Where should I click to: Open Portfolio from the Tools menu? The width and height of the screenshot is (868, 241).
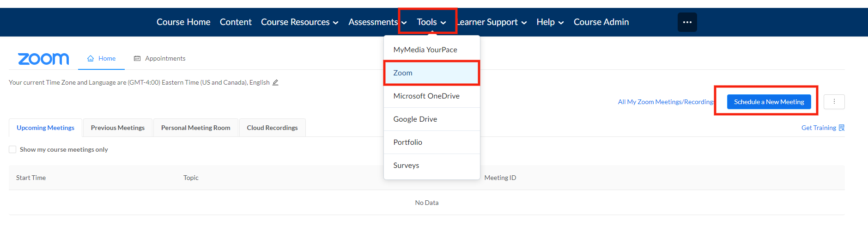432,142
